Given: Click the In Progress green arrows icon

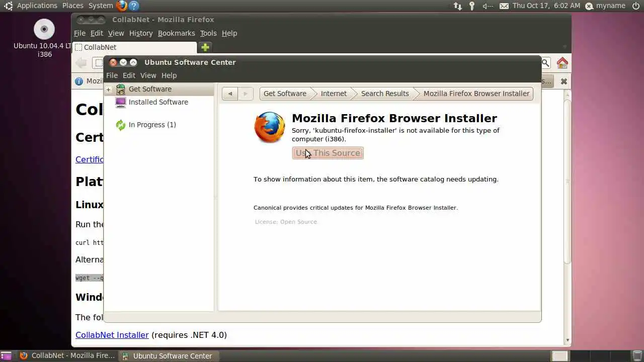Looking at the screenshot, I should [x=121, y=125].
